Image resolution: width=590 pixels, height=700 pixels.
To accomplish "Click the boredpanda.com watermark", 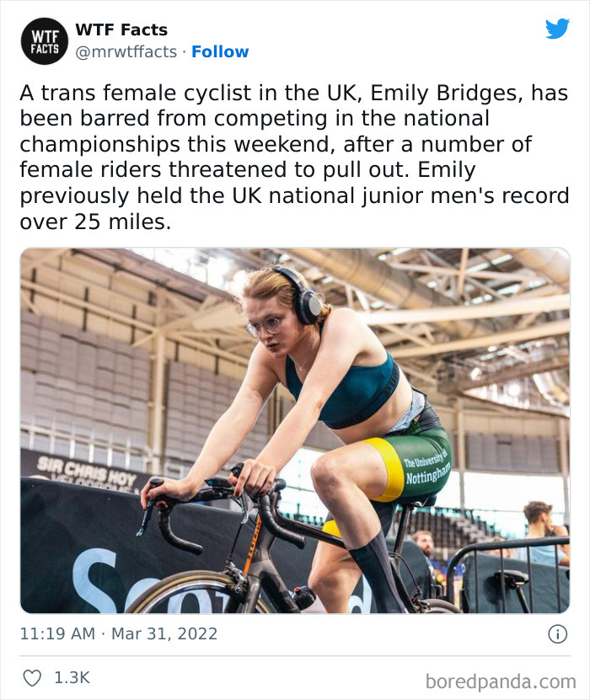I will (x=501, y=680).
